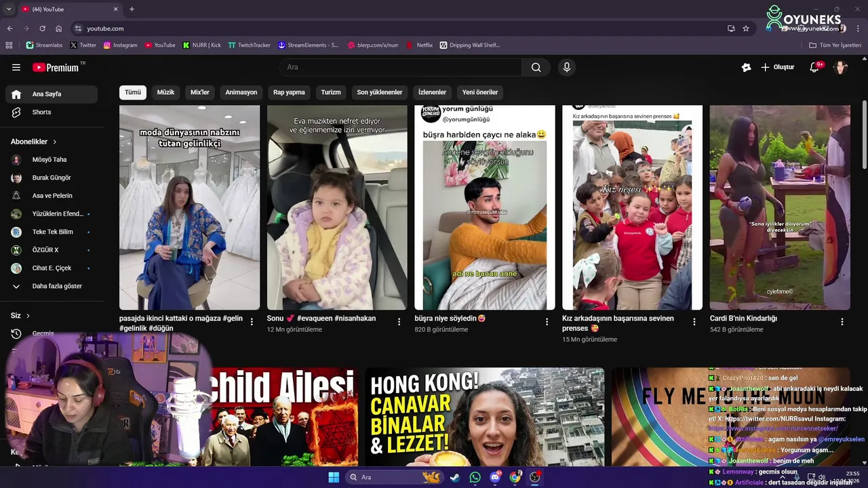868x488 pixels.
Task: Open the büşra çaycı Short thumbnail
Action: click(x=485, y=207)
